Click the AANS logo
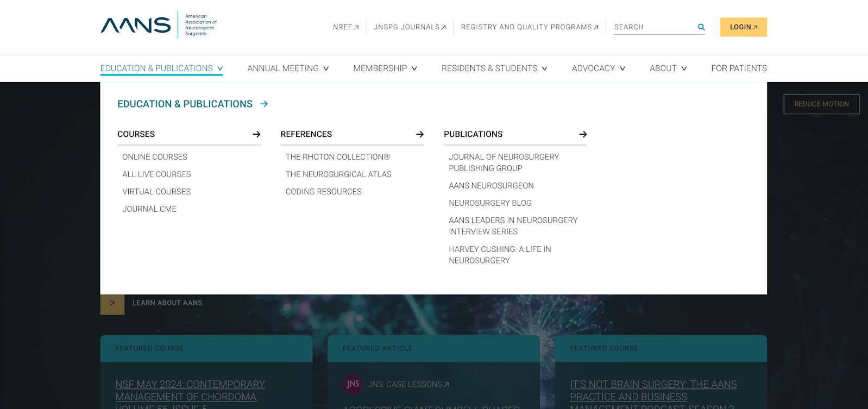Screen dimensions: 868x409 159,25
